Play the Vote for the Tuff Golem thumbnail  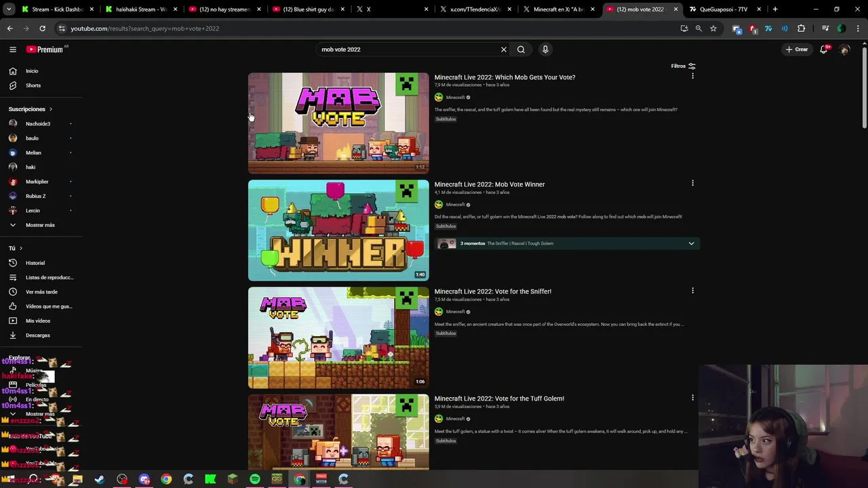(338, 432)
